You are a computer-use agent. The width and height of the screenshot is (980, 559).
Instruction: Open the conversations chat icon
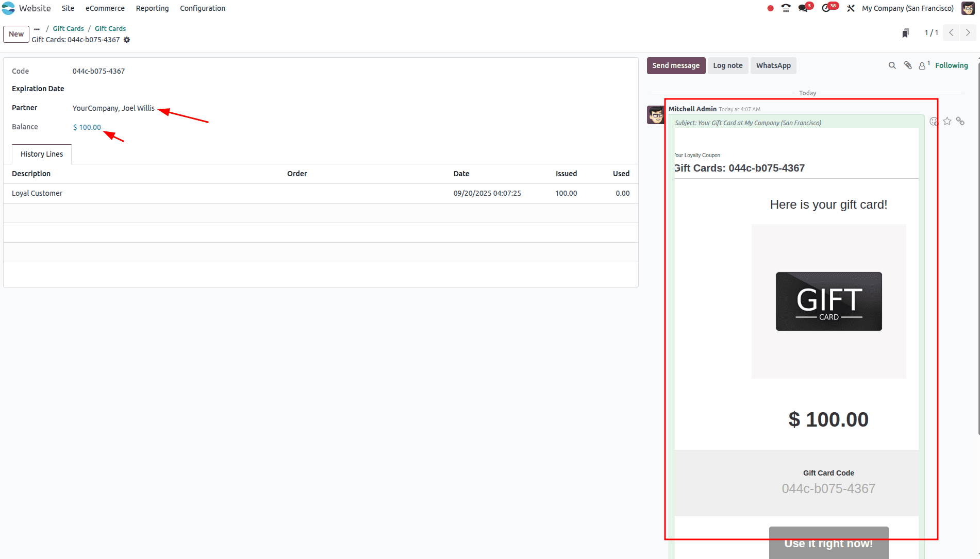coord(804,8)
